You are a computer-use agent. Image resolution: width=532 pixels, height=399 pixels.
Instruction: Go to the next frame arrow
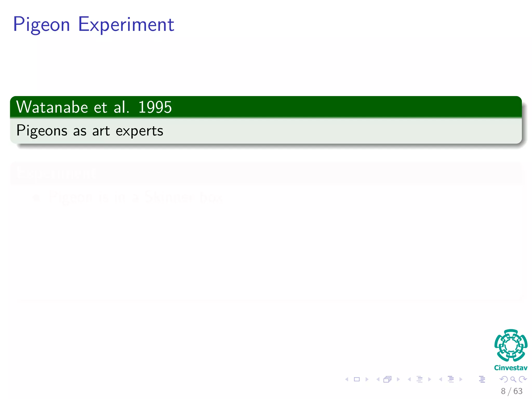(x=398, y=380)
